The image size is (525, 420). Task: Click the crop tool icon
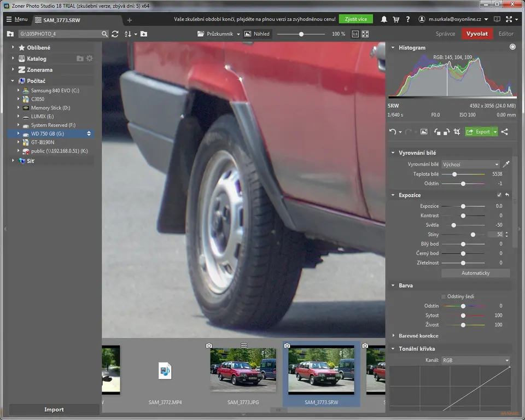coord(457,132)
